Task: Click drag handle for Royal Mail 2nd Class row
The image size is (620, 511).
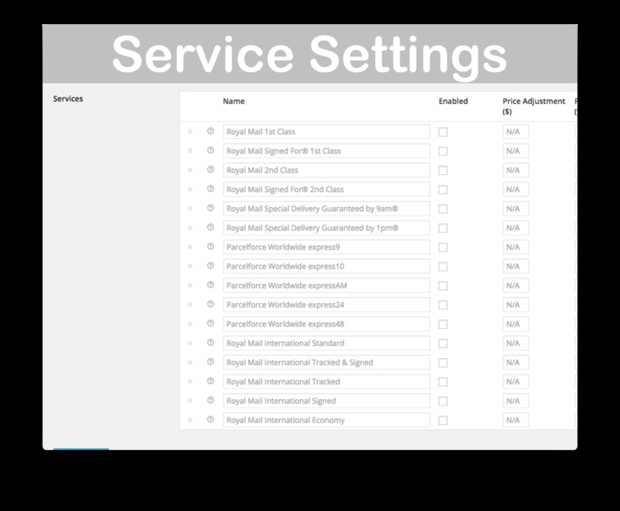Action: coord(190,170)
